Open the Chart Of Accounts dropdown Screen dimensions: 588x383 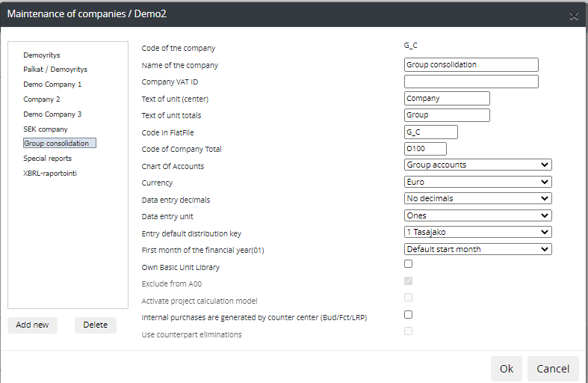pyautogui.click(x=477, y=165)
